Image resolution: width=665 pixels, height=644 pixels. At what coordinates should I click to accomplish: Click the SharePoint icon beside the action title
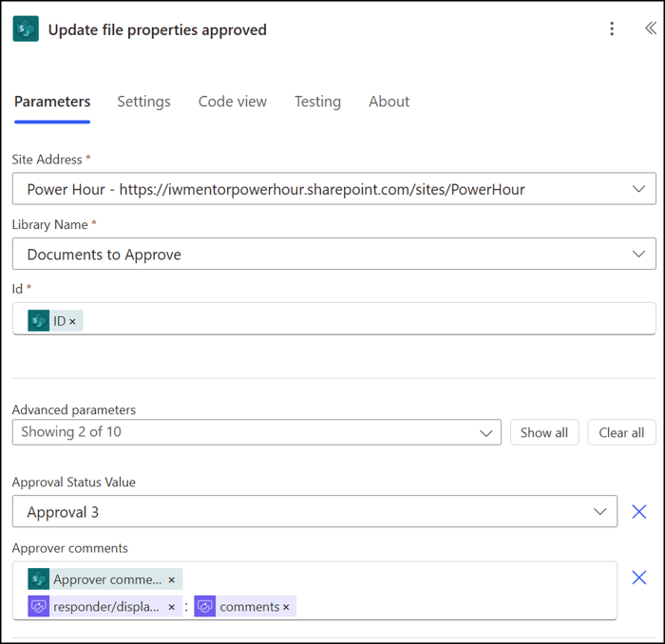click(x=26, y=28)
